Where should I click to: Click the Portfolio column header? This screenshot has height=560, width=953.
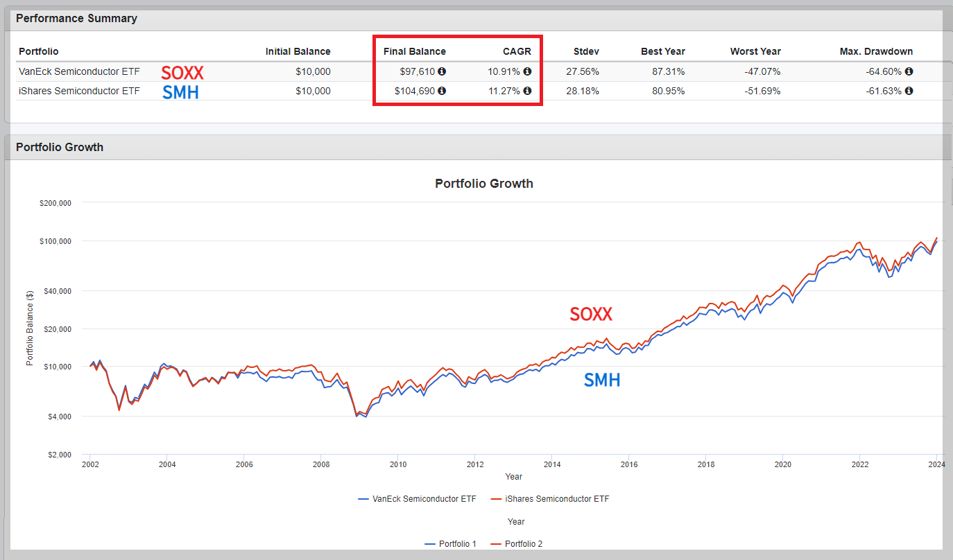[x=39, y=51]
